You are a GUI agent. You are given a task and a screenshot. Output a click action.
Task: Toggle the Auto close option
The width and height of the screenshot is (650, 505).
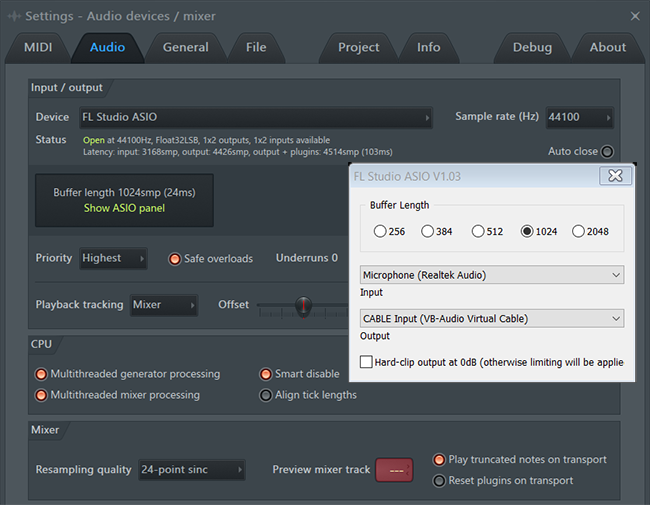[x=607, y=151]
